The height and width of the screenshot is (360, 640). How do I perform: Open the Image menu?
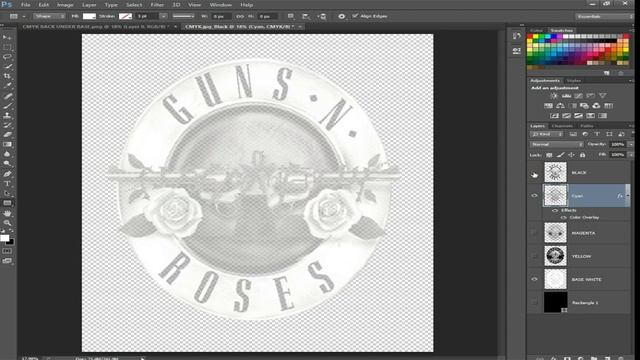pyautogui.click(x=65, y=5)
